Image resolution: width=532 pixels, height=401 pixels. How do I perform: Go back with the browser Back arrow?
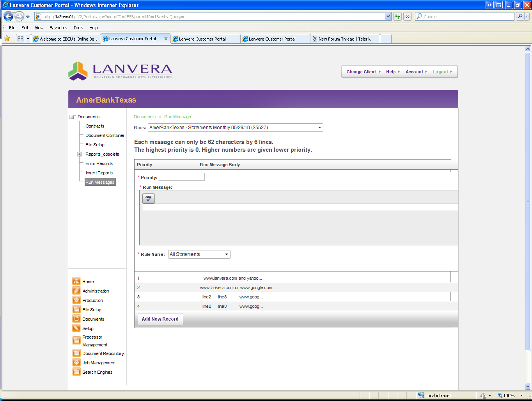[x=8, y=16]
